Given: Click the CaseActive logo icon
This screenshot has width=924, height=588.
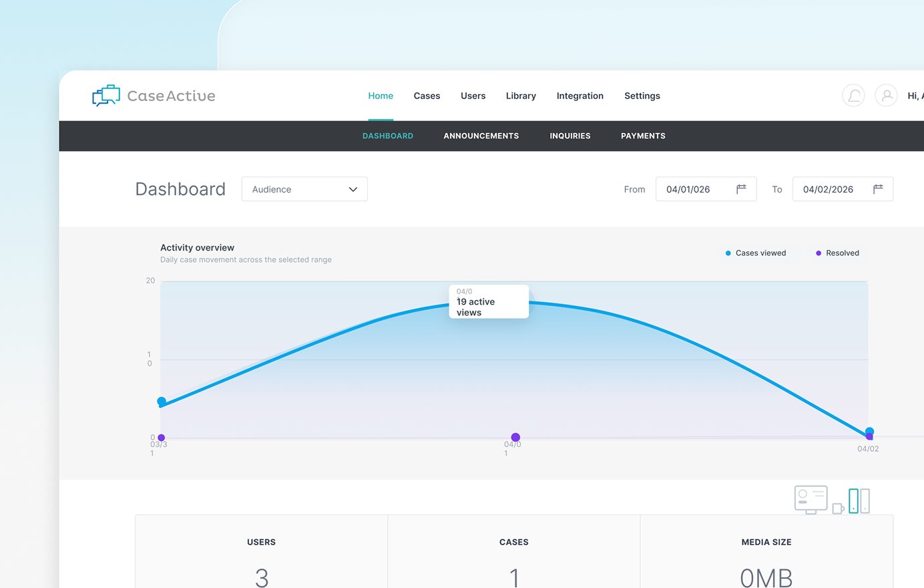Looking at the screenshot, I should (106, 96).
